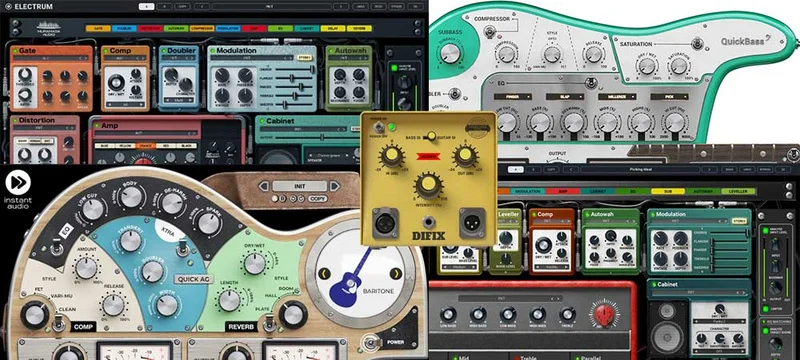Select the Gate tab in Electrum chain bar
The image size is (800, 360).
click(98, 29)
